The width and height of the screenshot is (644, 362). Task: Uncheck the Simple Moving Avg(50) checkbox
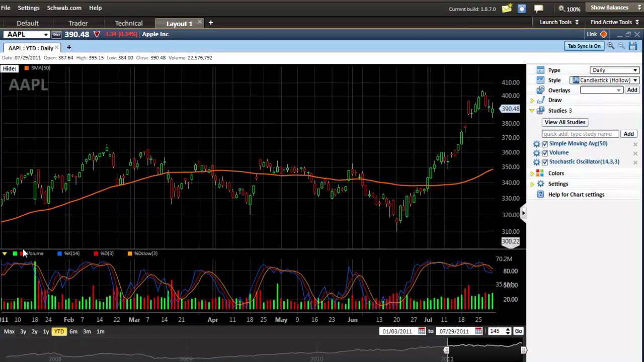tap(545, 144)
